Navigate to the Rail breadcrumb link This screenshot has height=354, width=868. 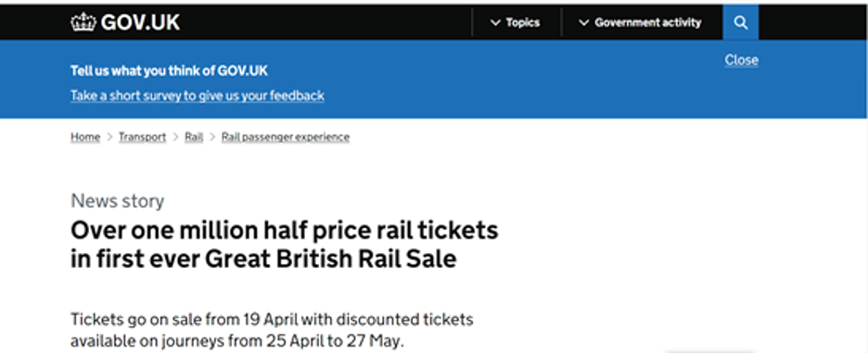point(194,136)
